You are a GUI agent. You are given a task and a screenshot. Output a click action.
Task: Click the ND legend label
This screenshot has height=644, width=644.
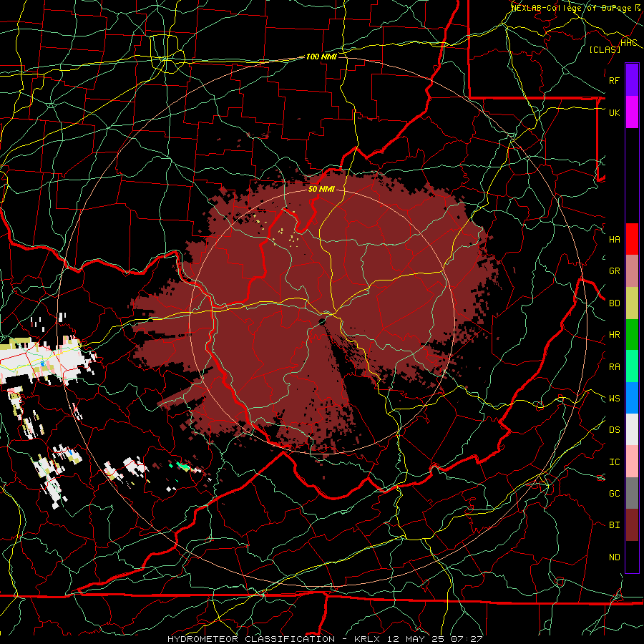pos(614,557)
